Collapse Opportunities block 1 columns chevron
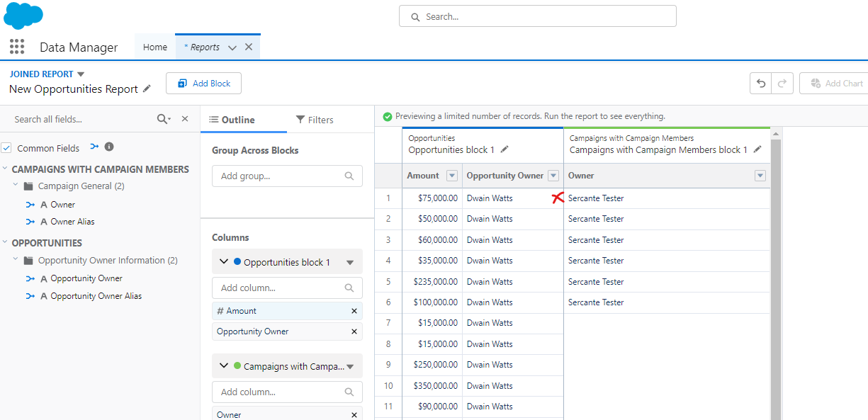 click(224, 262)
